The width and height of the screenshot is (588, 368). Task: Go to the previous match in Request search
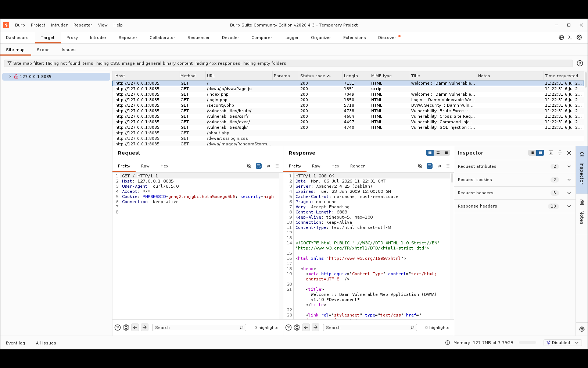(x=135, y=328)
